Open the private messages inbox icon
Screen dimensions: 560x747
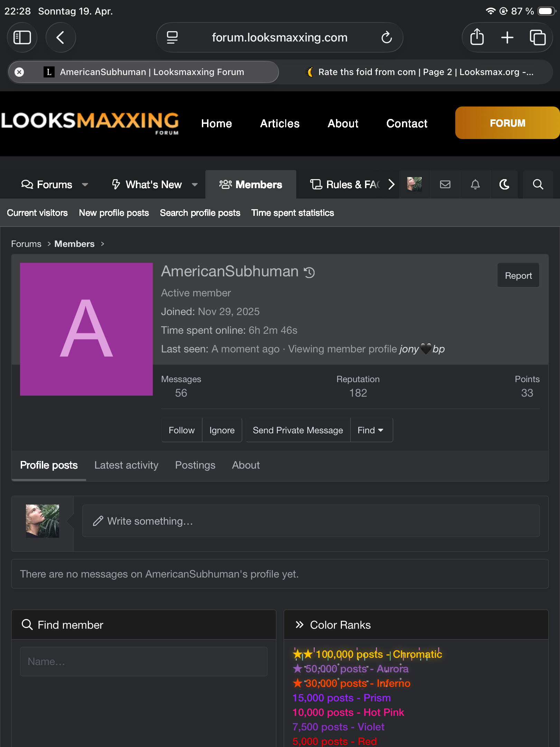[x=445, y=184]
